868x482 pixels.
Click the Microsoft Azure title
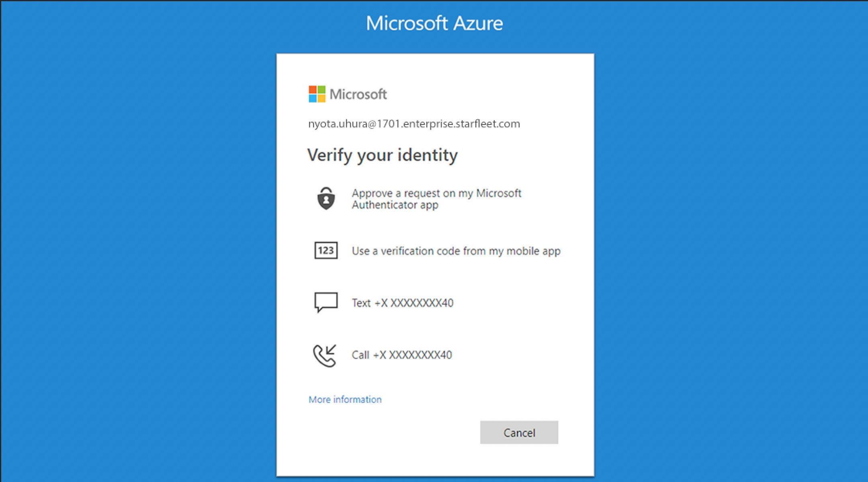coord(434,23)
